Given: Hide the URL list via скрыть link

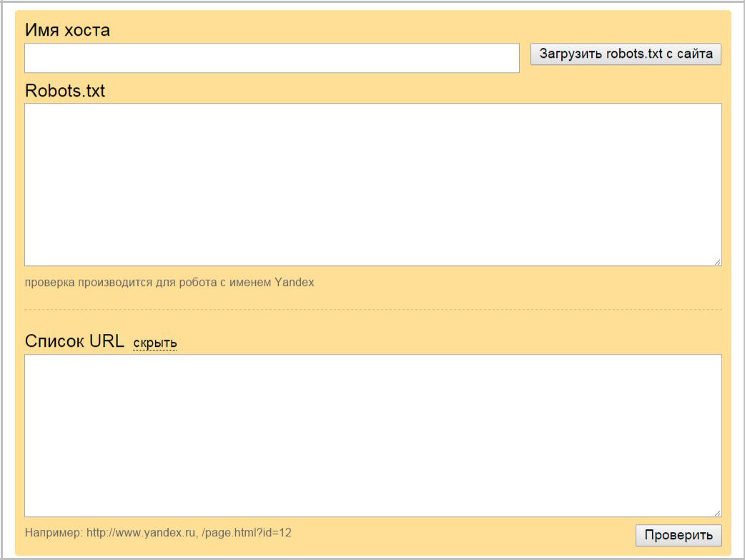Looking at the screenshot, I should point(155,343).
